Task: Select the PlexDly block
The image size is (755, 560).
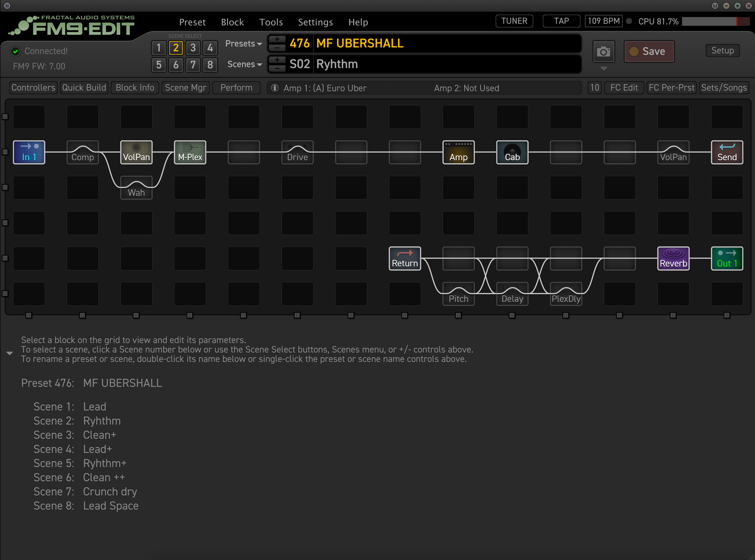Action: point(566,294)
